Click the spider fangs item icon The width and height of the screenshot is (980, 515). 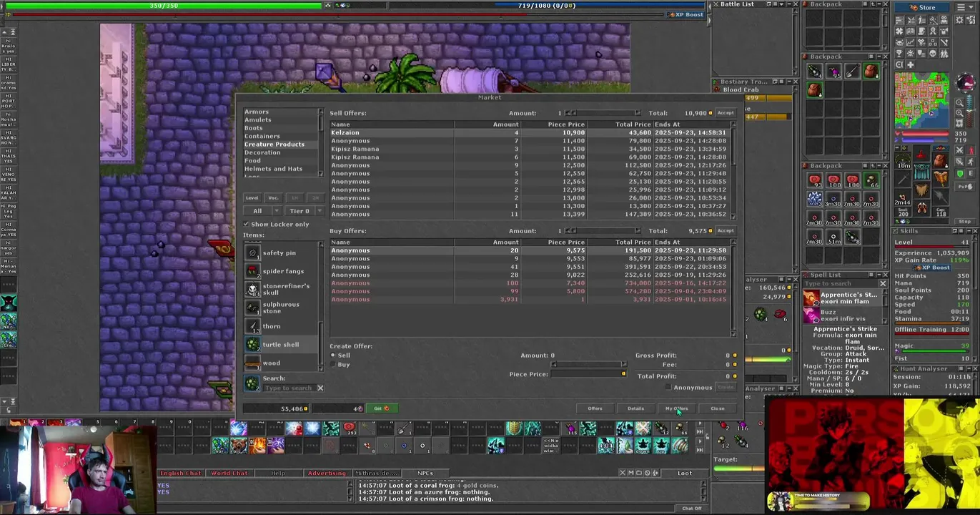[x=252, y=271]
